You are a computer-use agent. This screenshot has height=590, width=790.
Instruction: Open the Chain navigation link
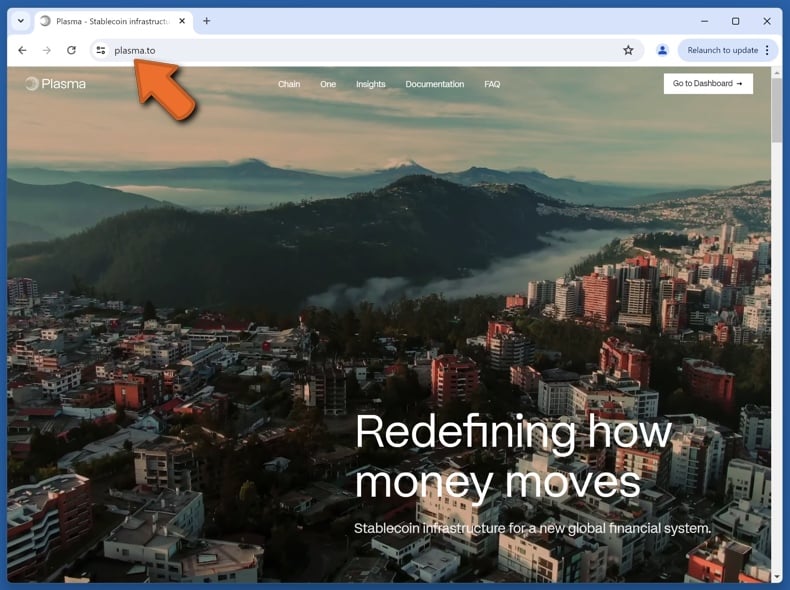click(289, 84)
